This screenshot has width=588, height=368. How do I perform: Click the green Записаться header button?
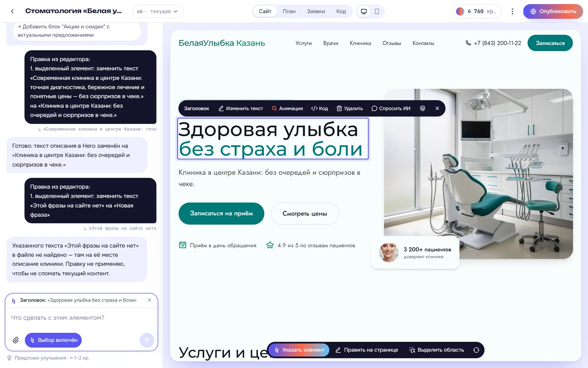[x=550, y=43]
